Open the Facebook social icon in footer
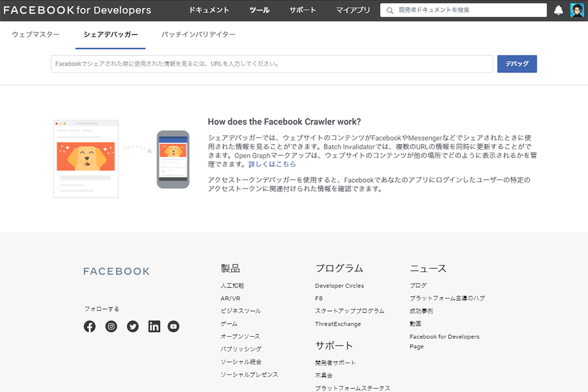The height and width of the screenshot is (392, 588). [x=89, y=326]
